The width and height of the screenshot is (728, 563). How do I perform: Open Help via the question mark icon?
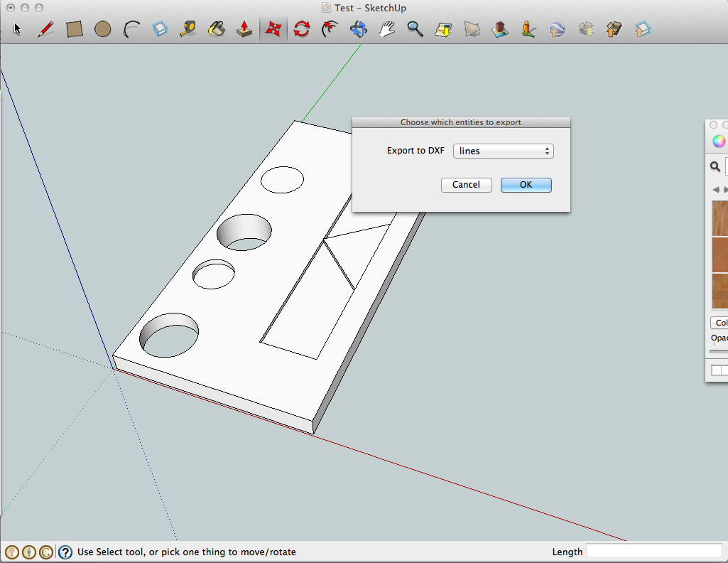coord(65,552)
